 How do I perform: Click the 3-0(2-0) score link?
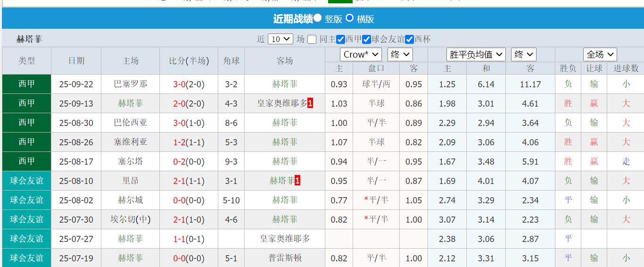pos(189,84)
